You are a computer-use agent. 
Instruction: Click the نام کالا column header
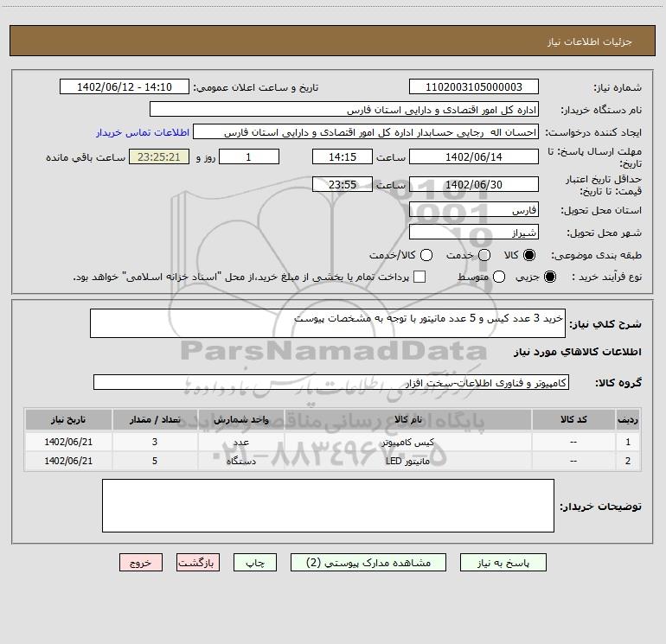(x=407, y=419)
